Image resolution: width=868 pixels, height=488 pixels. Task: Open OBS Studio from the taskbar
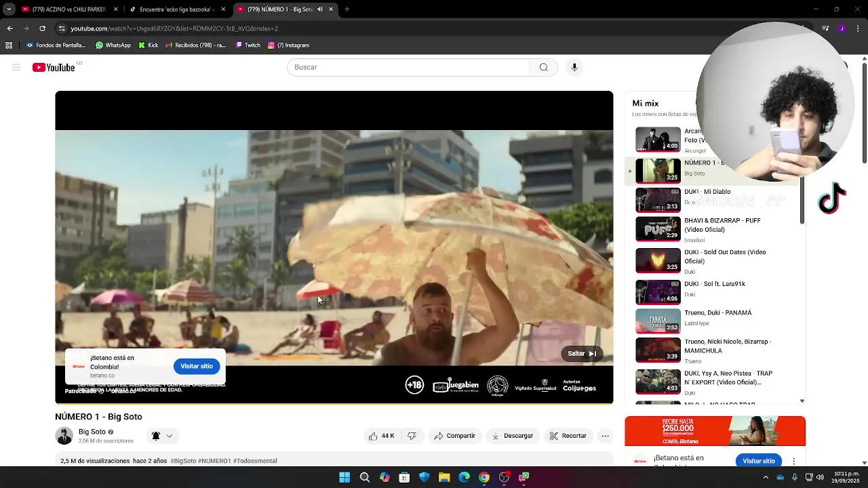pyautogui.click(x=504, y=477)
